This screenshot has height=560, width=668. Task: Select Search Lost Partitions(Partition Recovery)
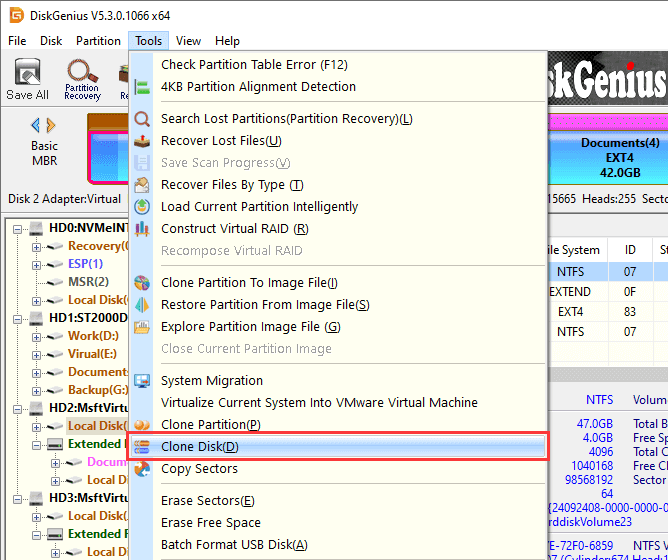(338, 119)
